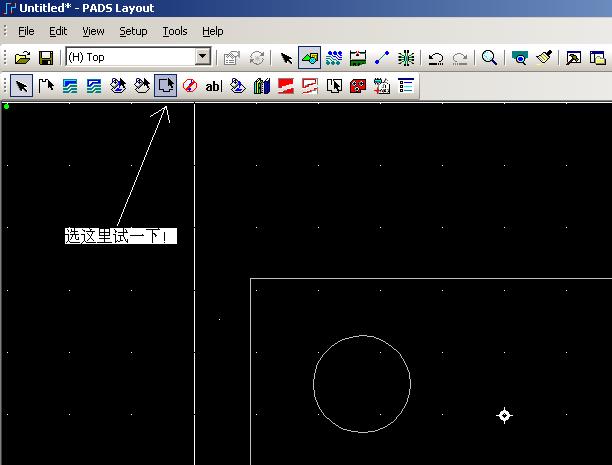Click the Flood tool icon
This screenshot has height=465, width=612.
click(238, 86)
